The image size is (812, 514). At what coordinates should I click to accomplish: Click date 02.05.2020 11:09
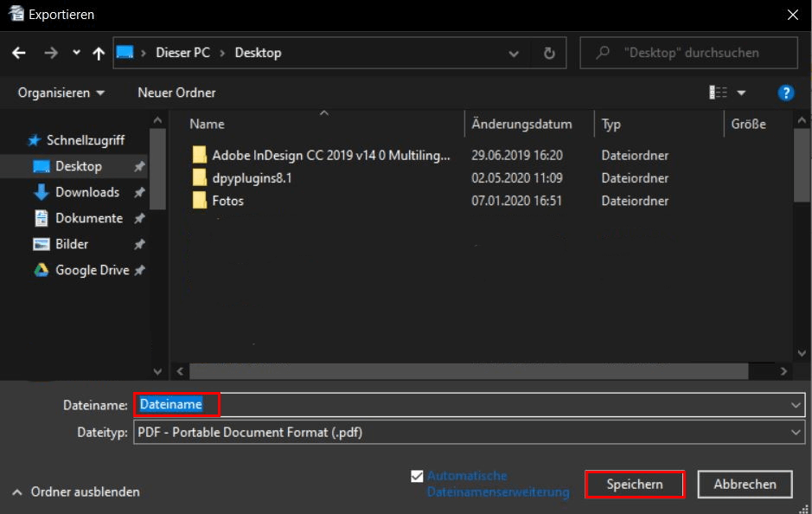click(x=517, y=178)
